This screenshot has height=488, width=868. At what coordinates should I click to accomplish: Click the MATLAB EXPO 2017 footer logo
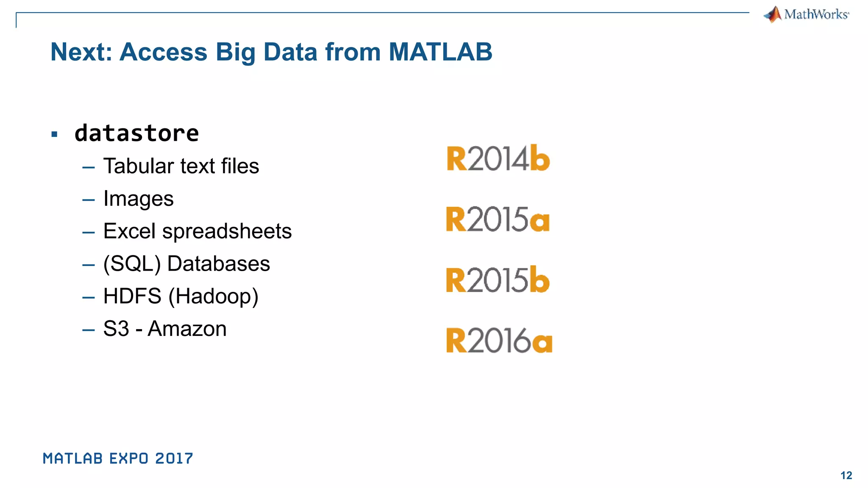118,458
